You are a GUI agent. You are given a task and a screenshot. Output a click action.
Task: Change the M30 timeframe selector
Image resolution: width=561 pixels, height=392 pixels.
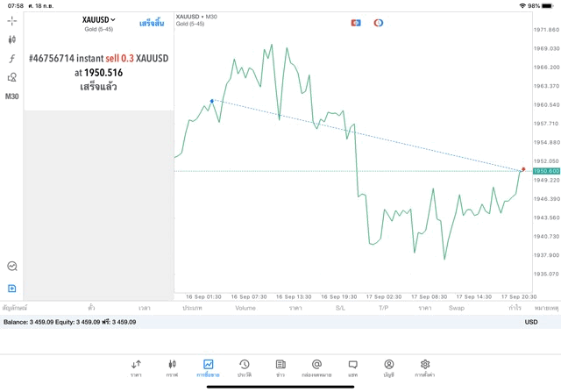[x=12, y=96]
